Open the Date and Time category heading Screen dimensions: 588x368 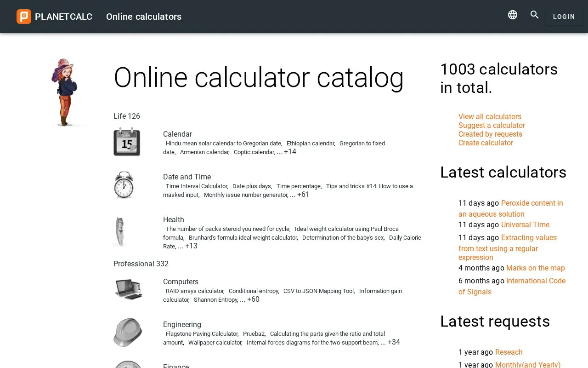click(187, 177)
